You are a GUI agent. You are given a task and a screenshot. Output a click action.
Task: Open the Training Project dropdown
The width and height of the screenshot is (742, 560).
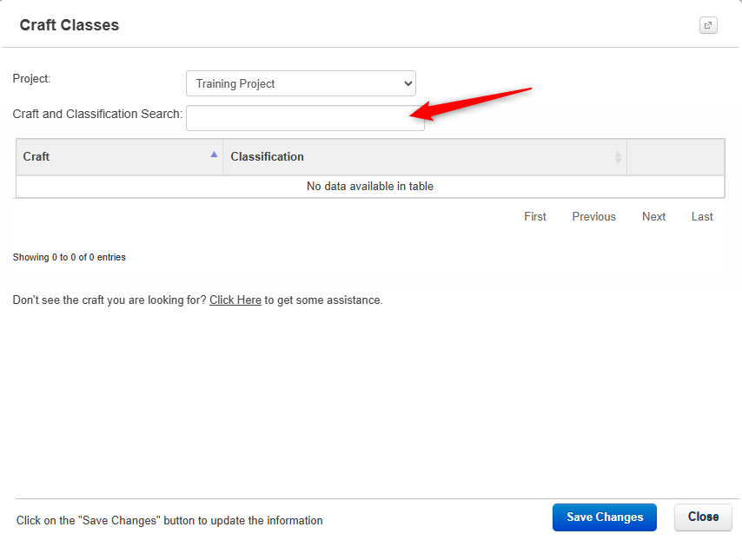pos(301,83)
